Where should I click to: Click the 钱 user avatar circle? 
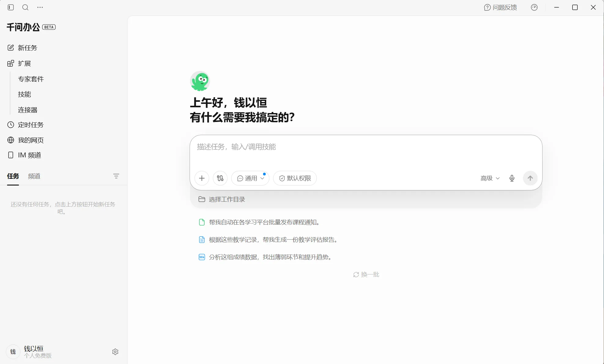(13, 352)
